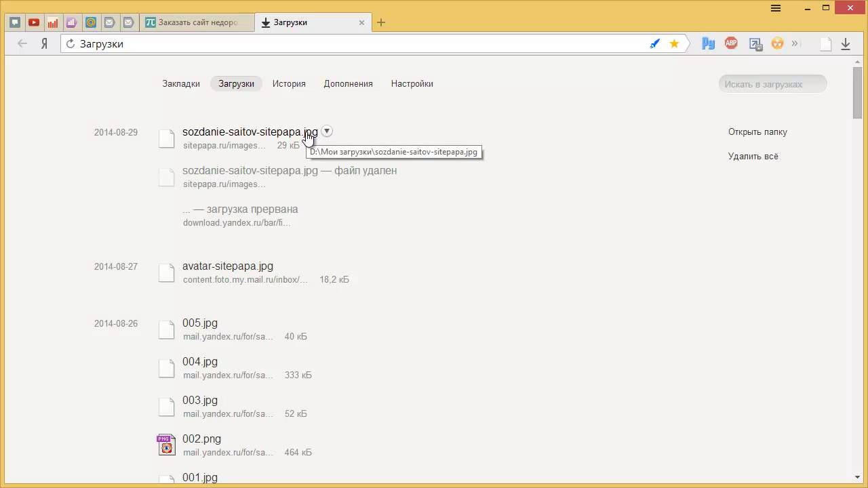Click file icon of 003.jpg
The width and height of the screenshot is (868, 488).
tap(166, 407)
